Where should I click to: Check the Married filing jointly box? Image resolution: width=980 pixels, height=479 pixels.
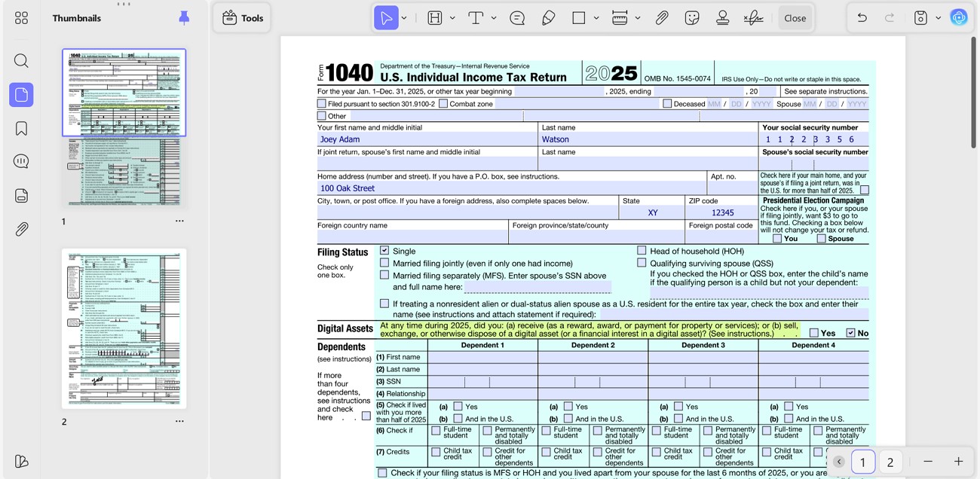coord(384,263)
